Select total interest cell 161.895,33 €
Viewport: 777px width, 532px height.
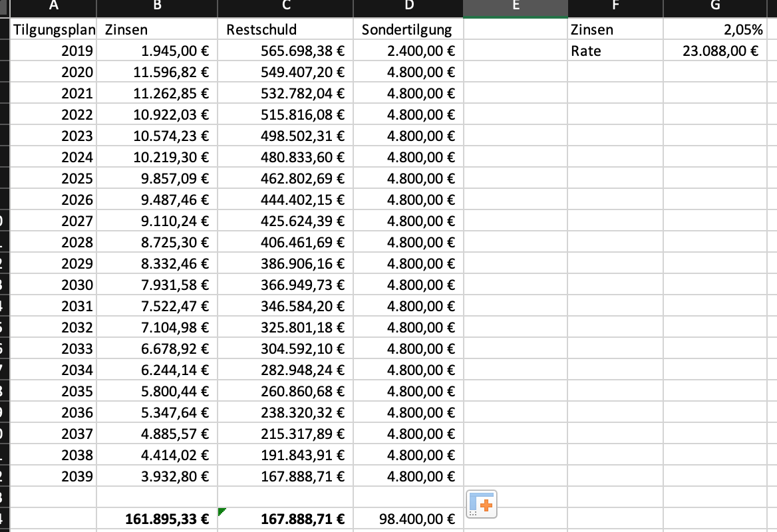coord(157,519)
